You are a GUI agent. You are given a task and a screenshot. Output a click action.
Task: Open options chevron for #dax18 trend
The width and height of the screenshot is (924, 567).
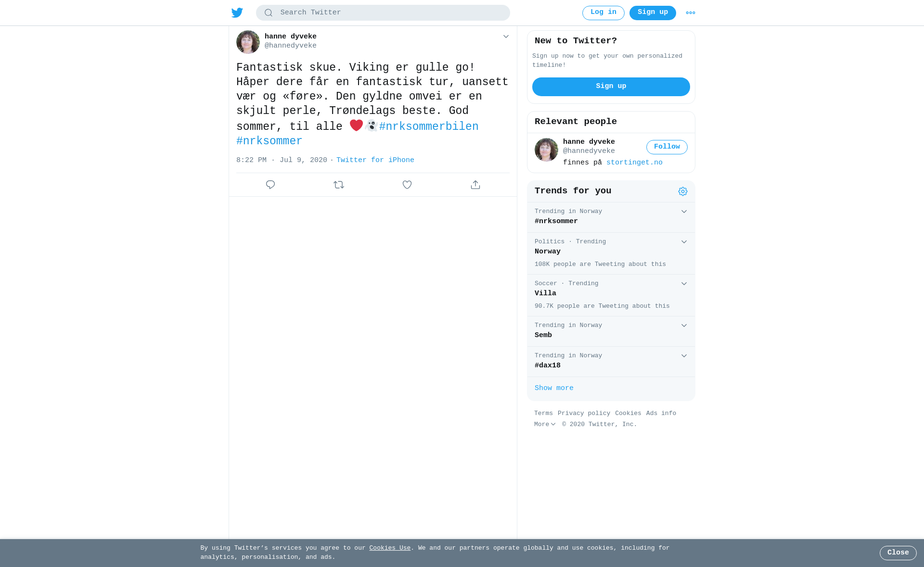[x=684, y=356]
